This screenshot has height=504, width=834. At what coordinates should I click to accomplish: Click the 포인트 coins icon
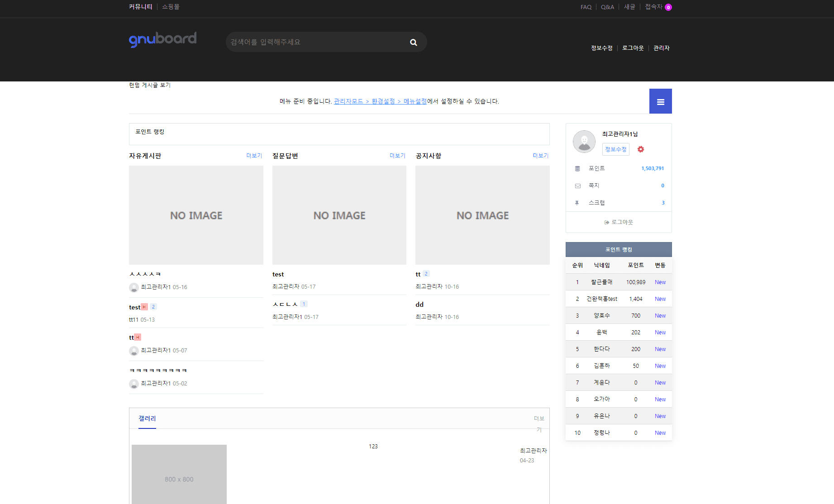[577, 169]
